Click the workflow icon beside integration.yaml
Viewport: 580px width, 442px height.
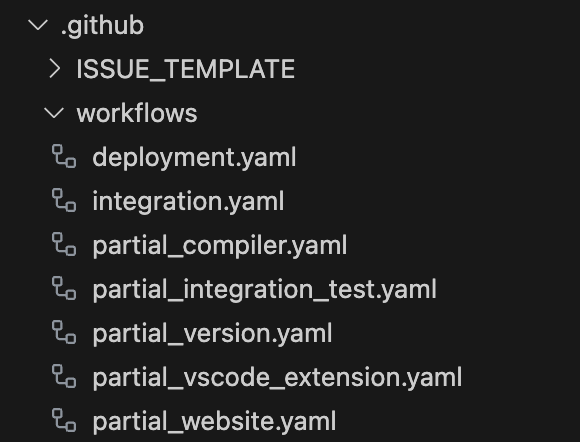tap(64, 200)
